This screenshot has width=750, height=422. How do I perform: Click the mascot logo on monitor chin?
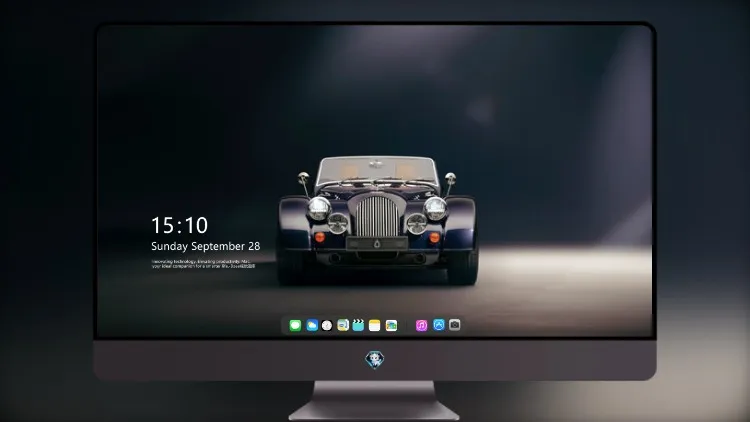coord(375,360)
